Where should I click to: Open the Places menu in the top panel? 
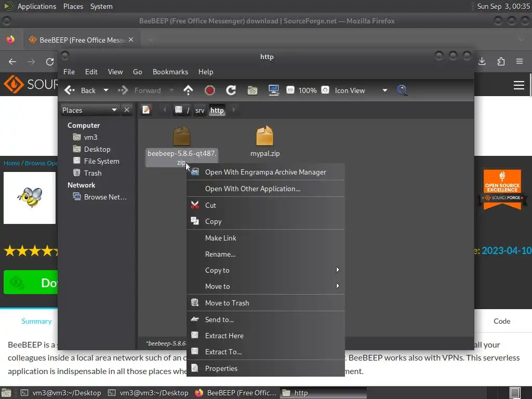[x=73, y=6]
